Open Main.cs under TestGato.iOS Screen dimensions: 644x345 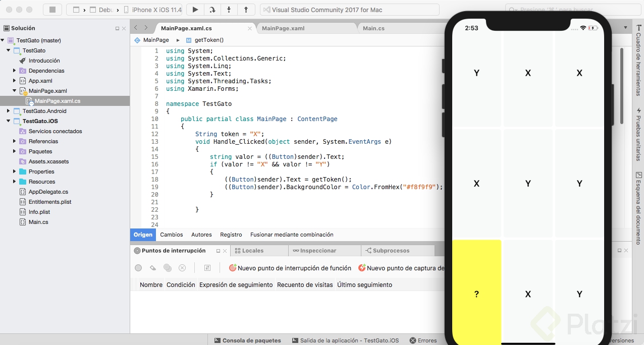point(38,222)
